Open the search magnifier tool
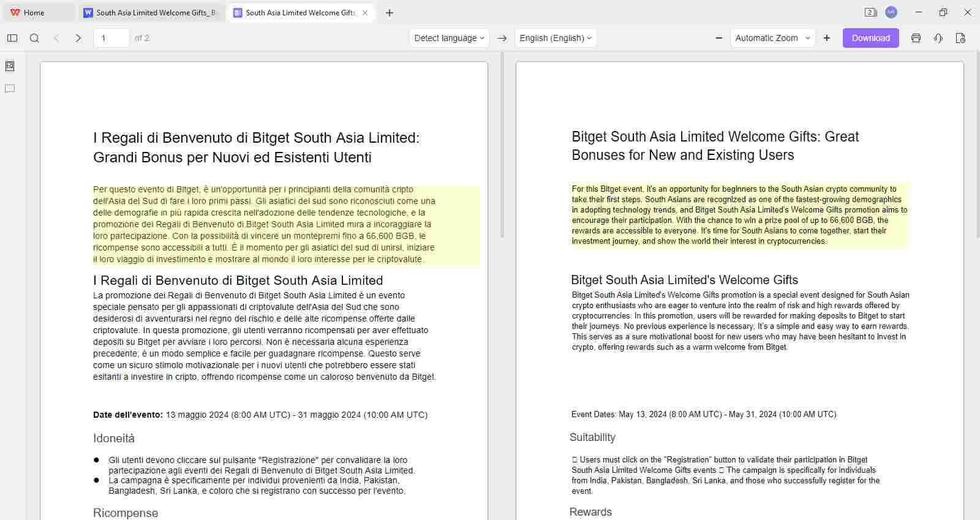980x520 pixels. (34, 38)
